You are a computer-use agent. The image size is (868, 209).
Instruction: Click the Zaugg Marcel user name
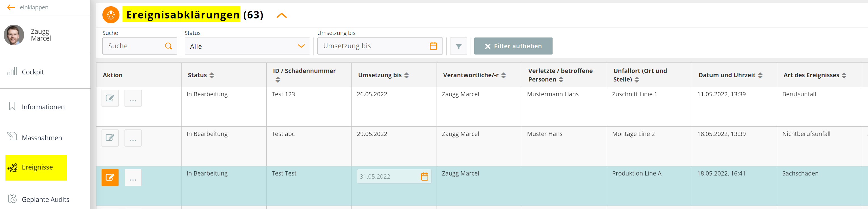[x=41, y=35]
